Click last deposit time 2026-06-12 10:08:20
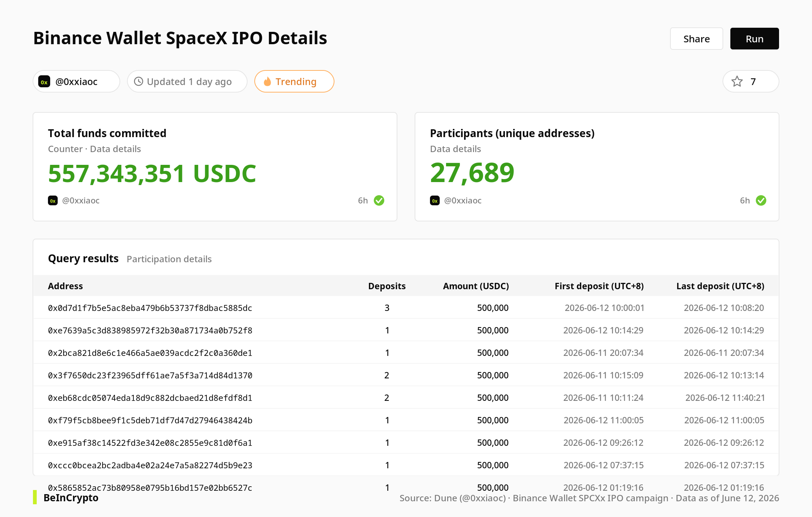812x517 pixels. click(x=724, y=308)
